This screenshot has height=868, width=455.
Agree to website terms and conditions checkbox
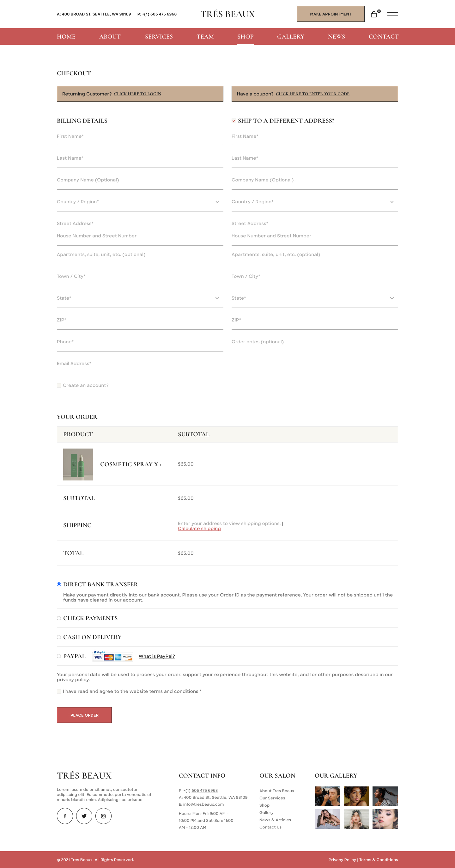(59, 691)
